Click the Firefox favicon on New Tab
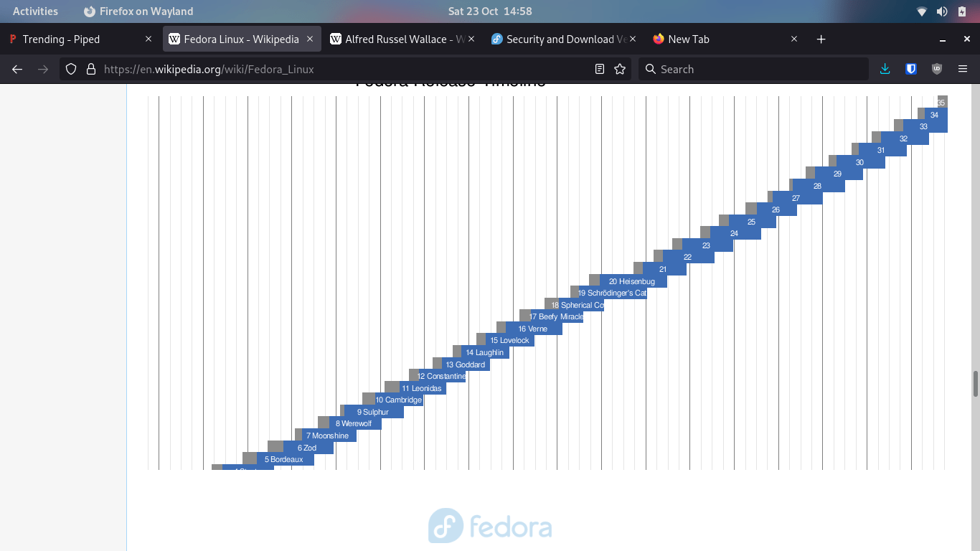980x551 pixels. pos(659,39)
